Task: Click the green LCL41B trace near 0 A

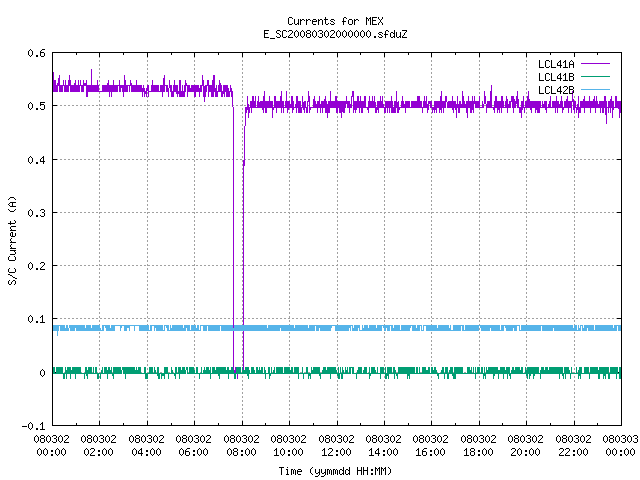Action: click(337, 371)
